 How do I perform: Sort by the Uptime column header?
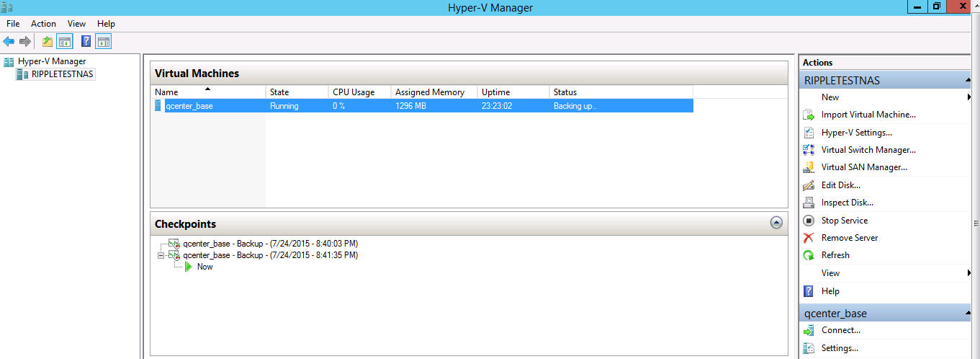coord(513,92)
